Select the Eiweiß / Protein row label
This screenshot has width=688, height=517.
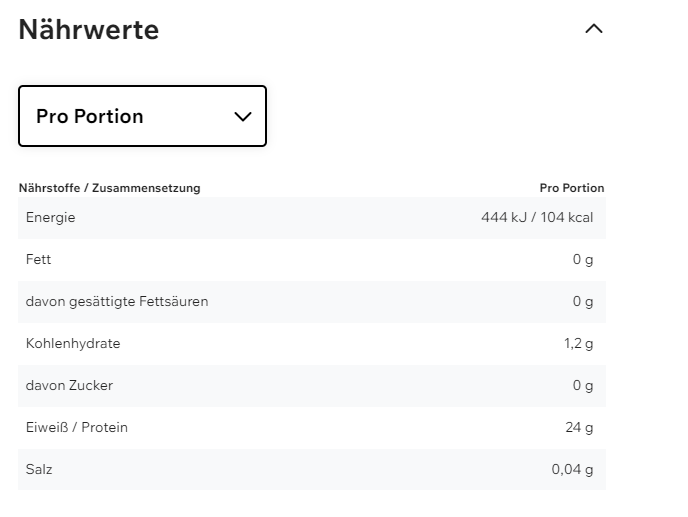coord(77,427)
